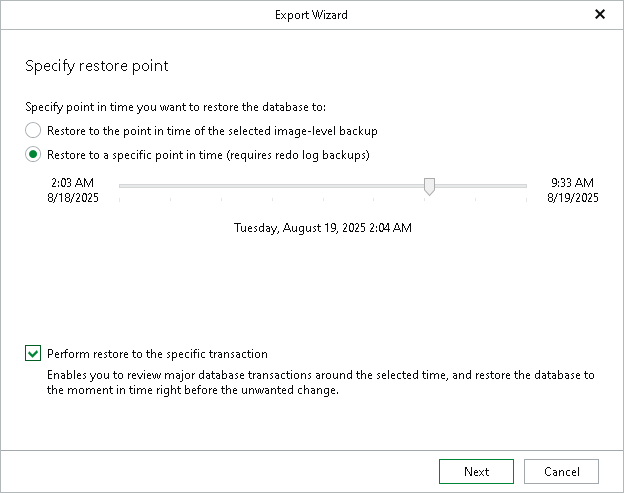Image resolution: width=624 pixels, height=493 pixels.
Task: Close the Export Wizard dialog
Action: (x=600, y=14)
